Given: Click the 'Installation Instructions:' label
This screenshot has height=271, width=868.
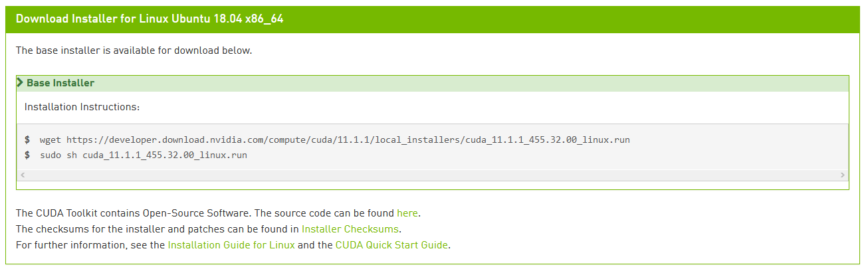Looking at the screenshot, I should [82, 107].
